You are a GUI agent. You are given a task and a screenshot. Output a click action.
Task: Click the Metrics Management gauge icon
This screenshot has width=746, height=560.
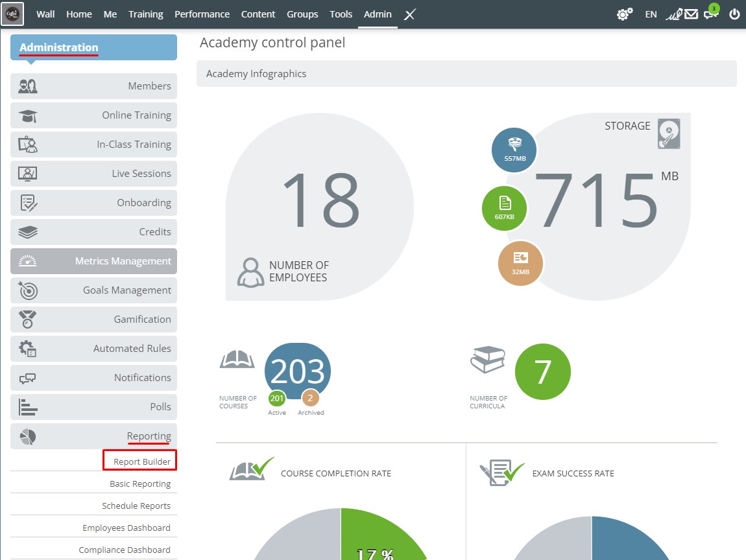click(28, 261)
